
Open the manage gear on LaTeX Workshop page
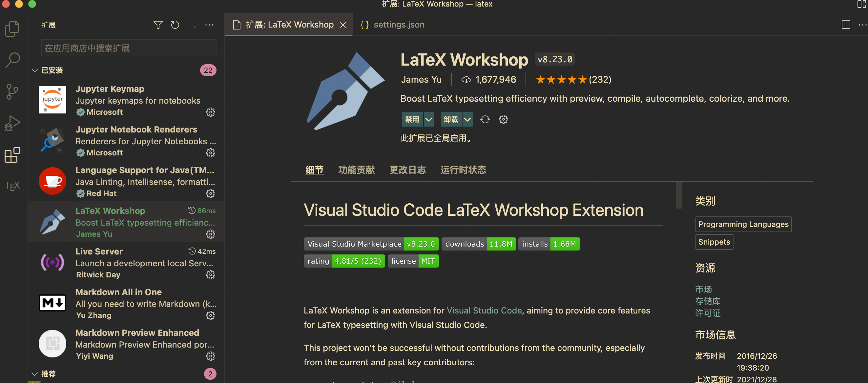[504, 119]
